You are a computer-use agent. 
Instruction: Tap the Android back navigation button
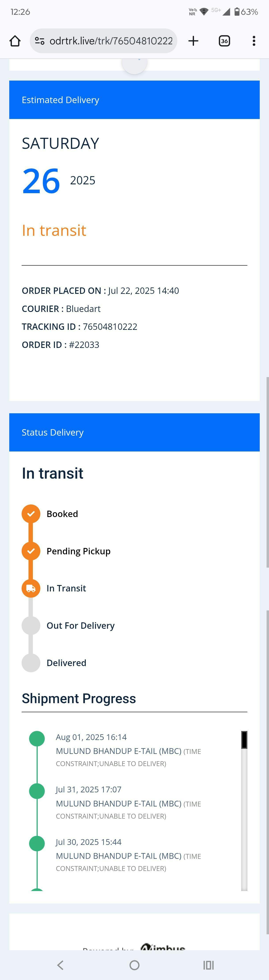point(60,965)
